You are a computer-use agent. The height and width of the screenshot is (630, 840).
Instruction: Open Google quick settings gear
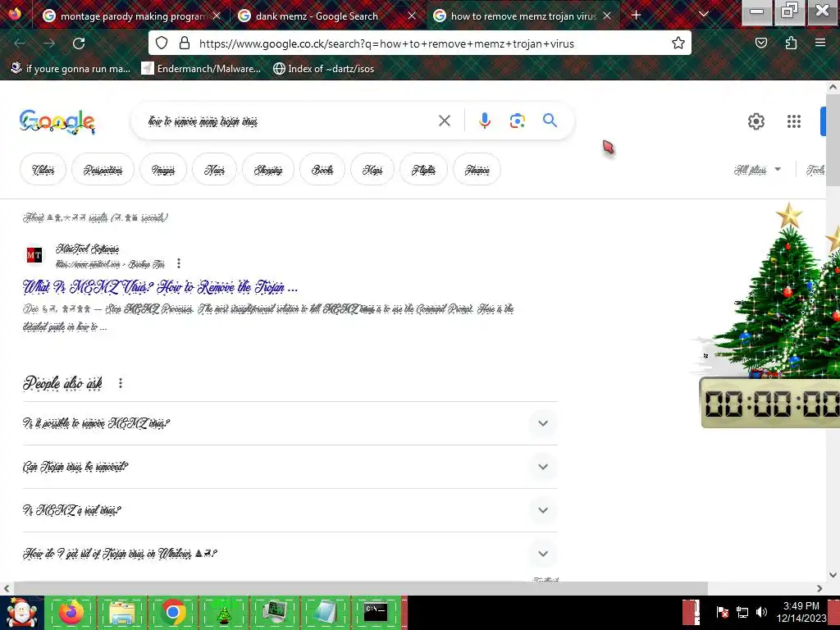click(756, 121)
